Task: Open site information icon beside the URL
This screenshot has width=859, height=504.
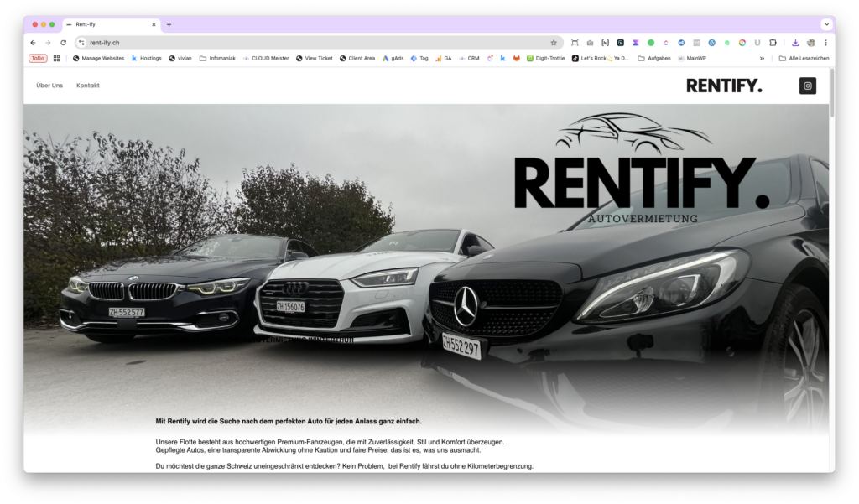Action: [81, 43]
